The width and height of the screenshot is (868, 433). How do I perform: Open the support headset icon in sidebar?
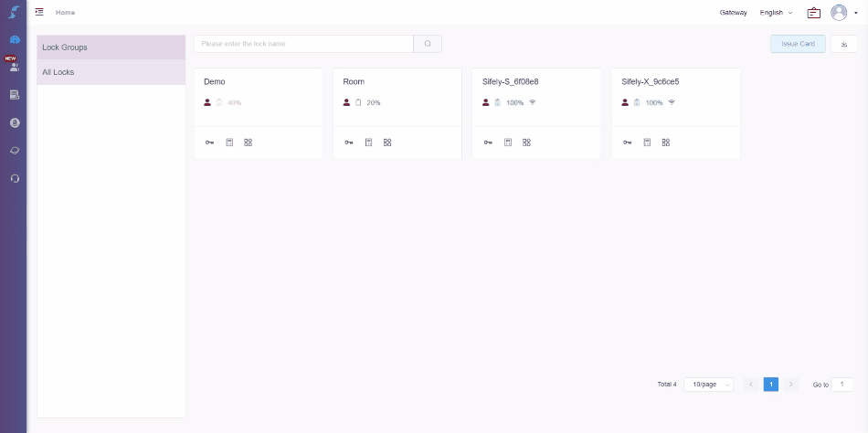click(x=15, y=178)
